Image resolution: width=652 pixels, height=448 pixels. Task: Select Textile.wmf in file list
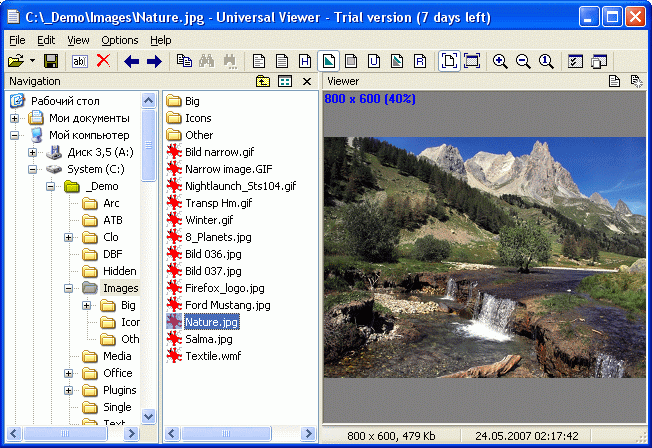point(213,356)
